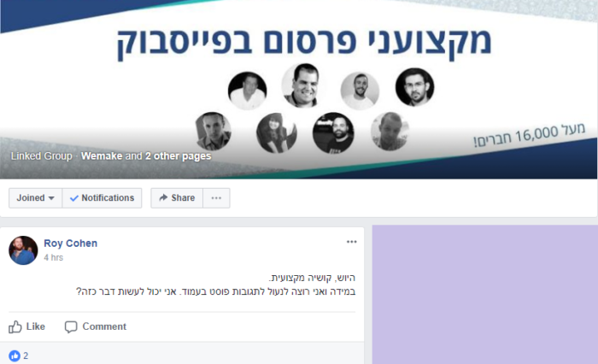Click the Joined dropdown arrow
Screen dimensions: 598x364
click(x=51, y=198)
